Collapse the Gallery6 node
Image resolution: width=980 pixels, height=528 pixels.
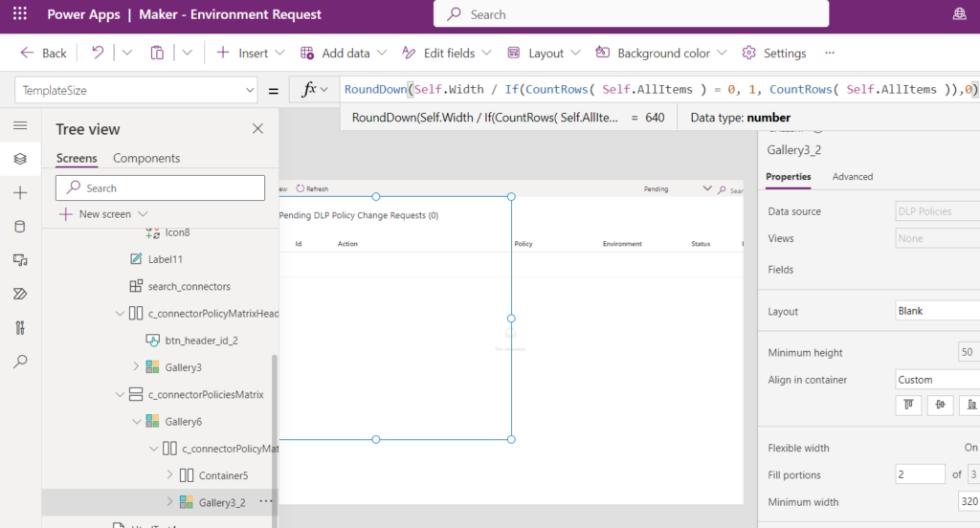(136, 421)
